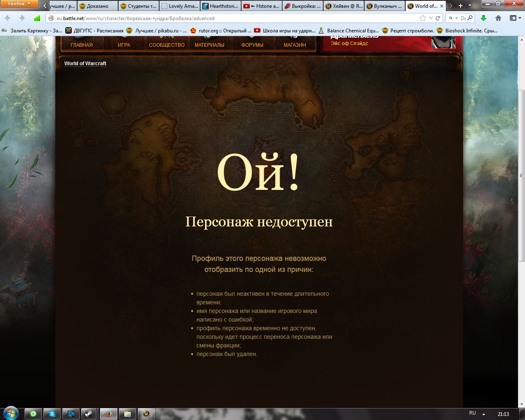Switch to the Lovely Ama... tab
Viewport: 525px width, 420px height.
click(179, 6)
